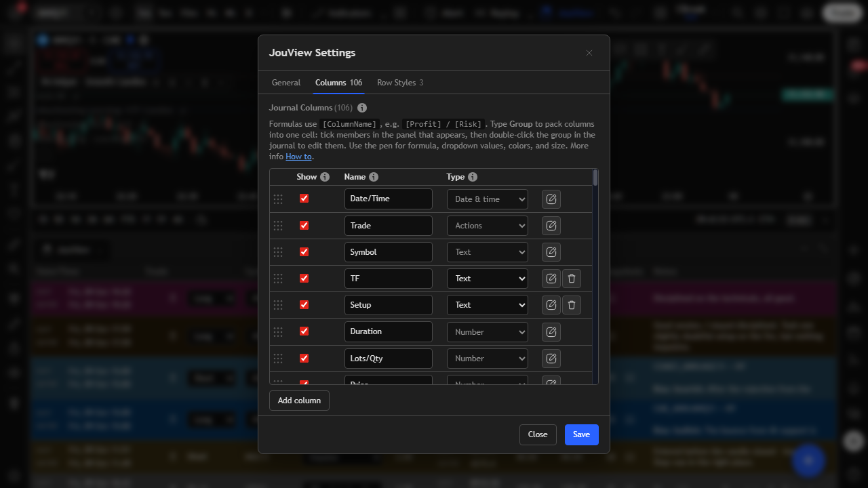Open the Row Styles tab
The height and width of the screenshot is (488, 868).
click(x=400, y=83)
